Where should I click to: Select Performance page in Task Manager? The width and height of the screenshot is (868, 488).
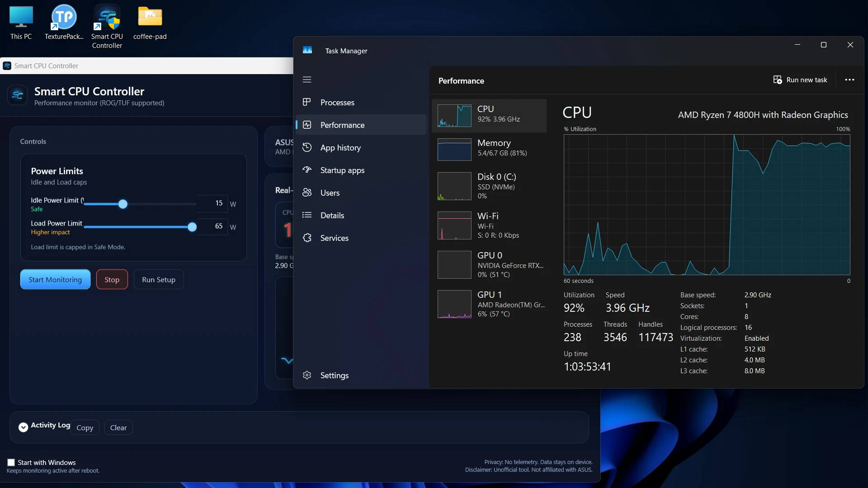tap(361, 125)
